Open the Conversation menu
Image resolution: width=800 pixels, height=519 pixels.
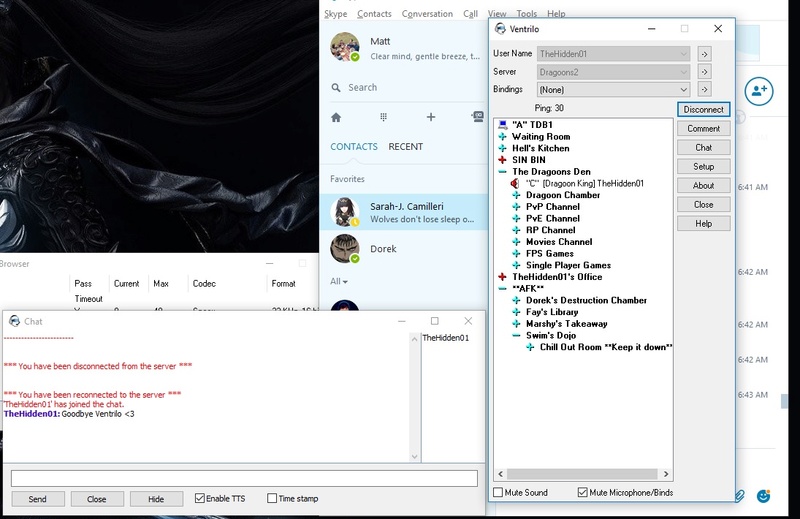coord(427,14)
